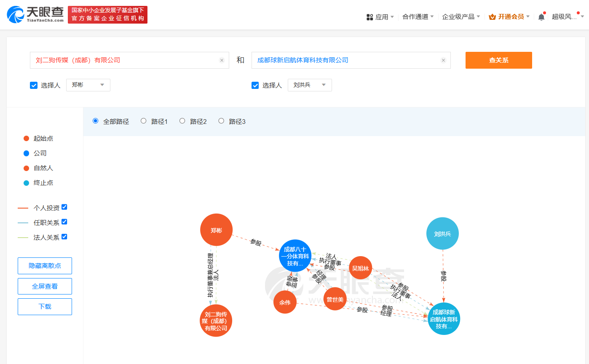Select the 郑彬 node in the graph

216,230
